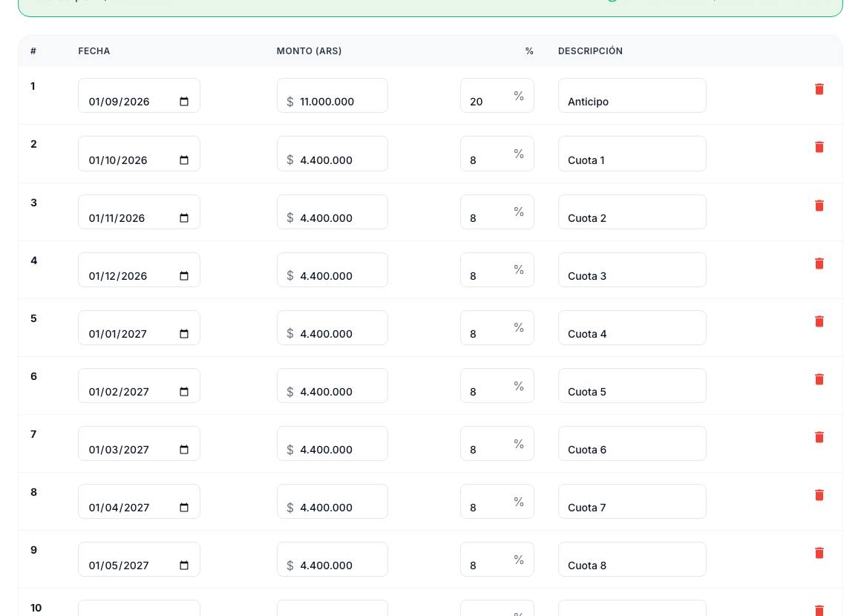
Task: Click the 01/03/2027 date text
Action: pos(119,450)
